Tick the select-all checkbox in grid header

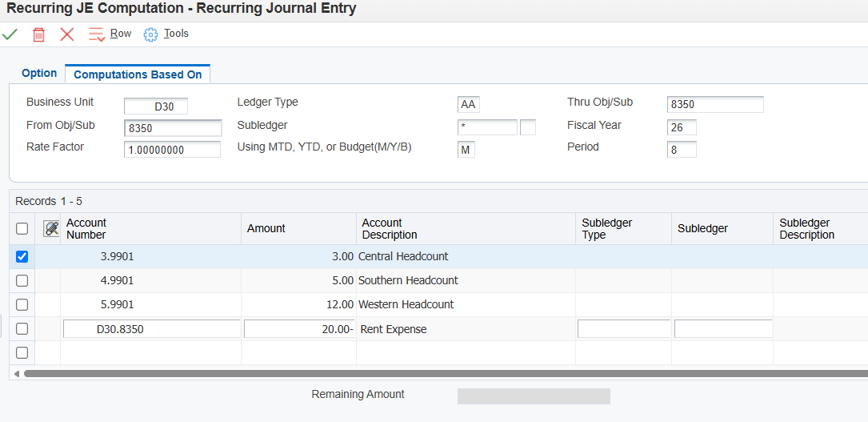coord(22,229)
